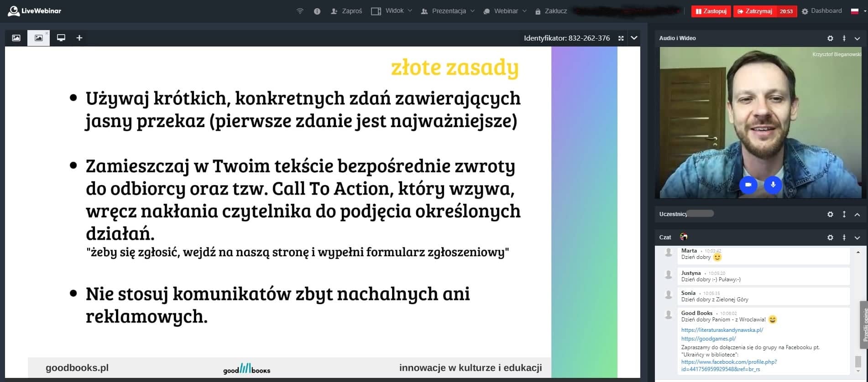Click the chat scrollbar thumb
The image size is (868, 382).
click(858, 361)
